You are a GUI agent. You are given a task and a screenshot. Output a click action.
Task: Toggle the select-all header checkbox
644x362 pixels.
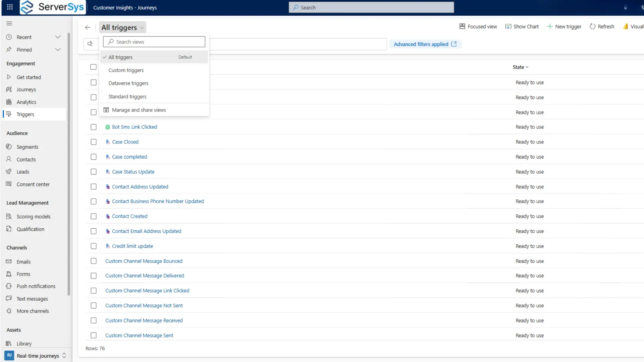pyautogui.click(x=94, y=67)
